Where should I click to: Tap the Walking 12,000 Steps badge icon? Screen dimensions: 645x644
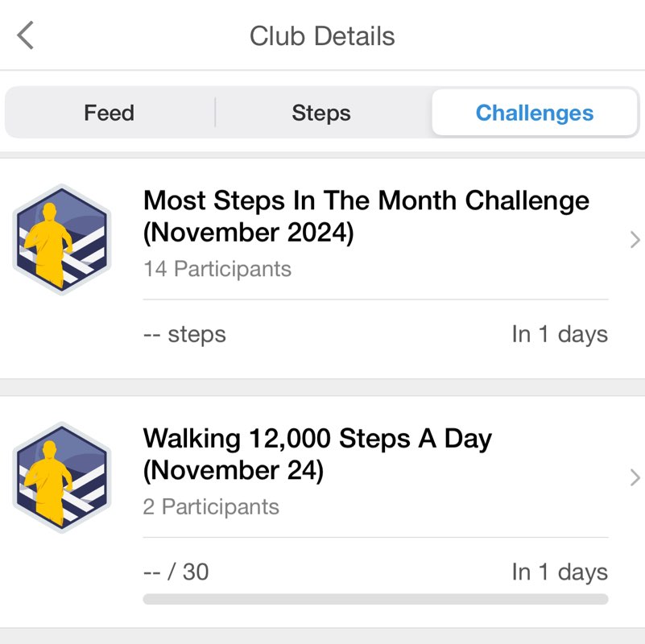(x=61, y=477)
